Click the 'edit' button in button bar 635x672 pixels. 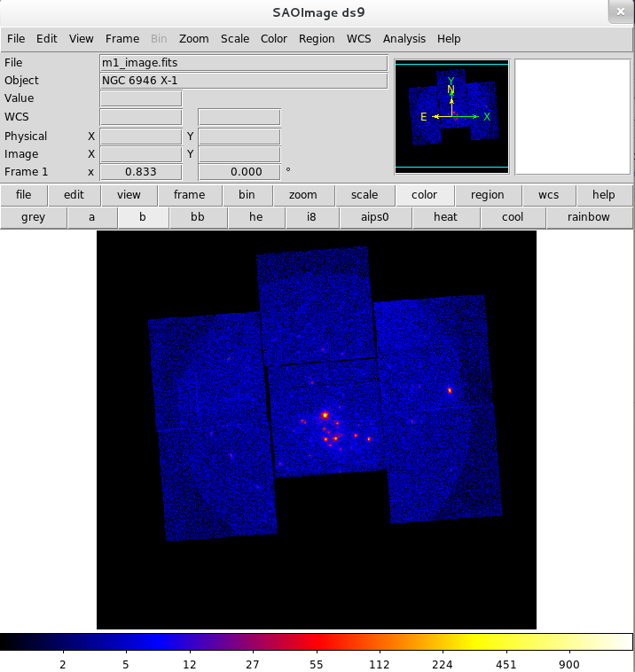(74, 194)
